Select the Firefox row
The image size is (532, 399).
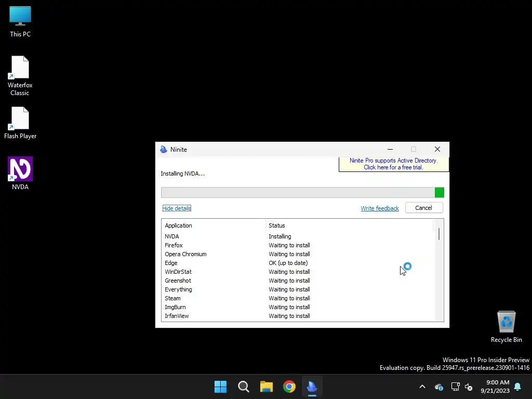(298, 245)
